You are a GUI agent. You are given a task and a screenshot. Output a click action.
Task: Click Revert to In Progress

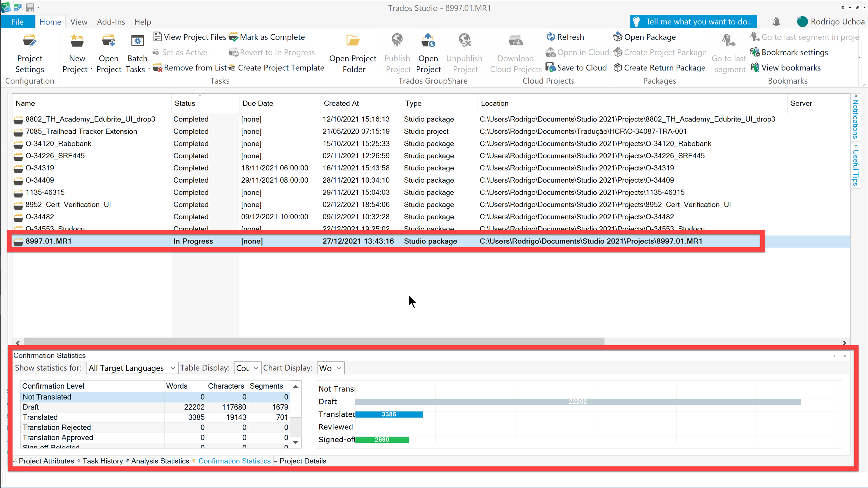[272, 52]
